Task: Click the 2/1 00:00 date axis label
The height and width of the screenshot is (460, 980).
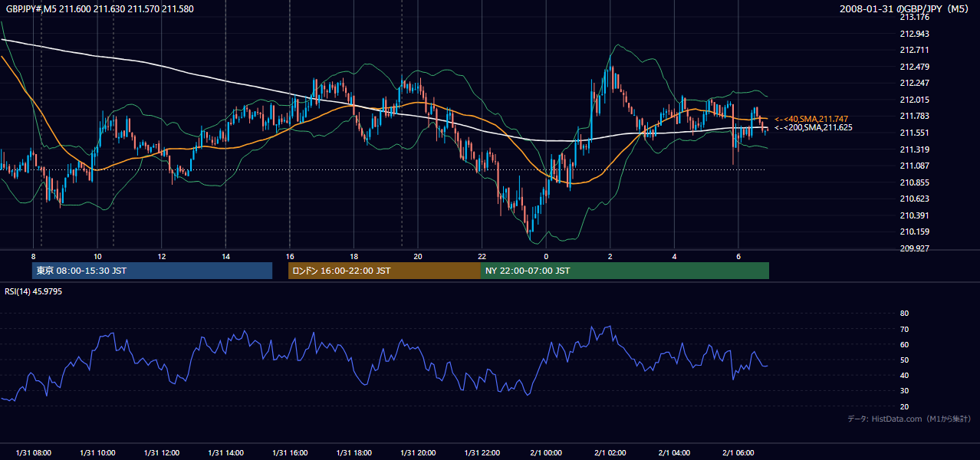Action: point(546,453)
